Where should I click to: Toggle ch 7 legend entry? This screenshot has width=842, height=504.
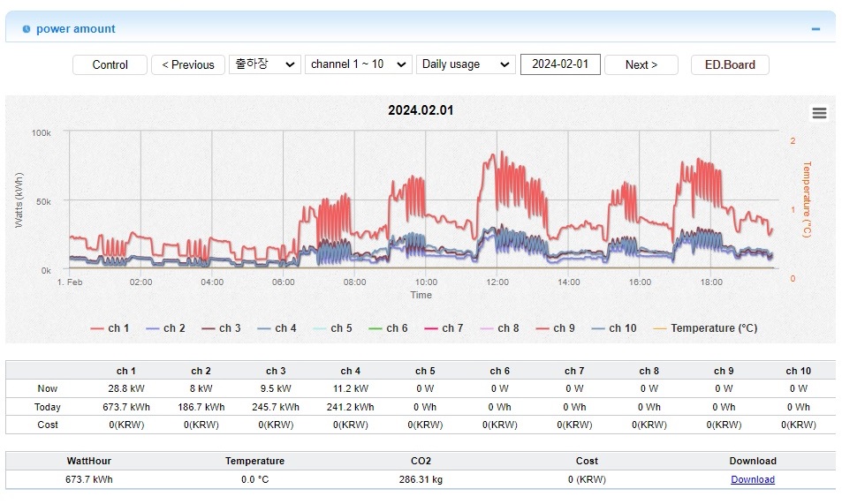444,328
